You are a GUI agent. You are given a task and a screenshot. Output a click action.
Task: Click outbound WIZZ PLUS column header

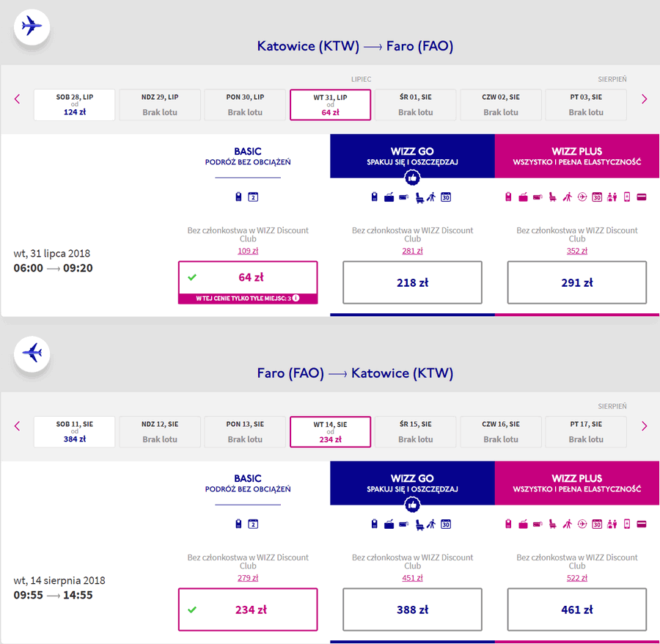point(577,155)
